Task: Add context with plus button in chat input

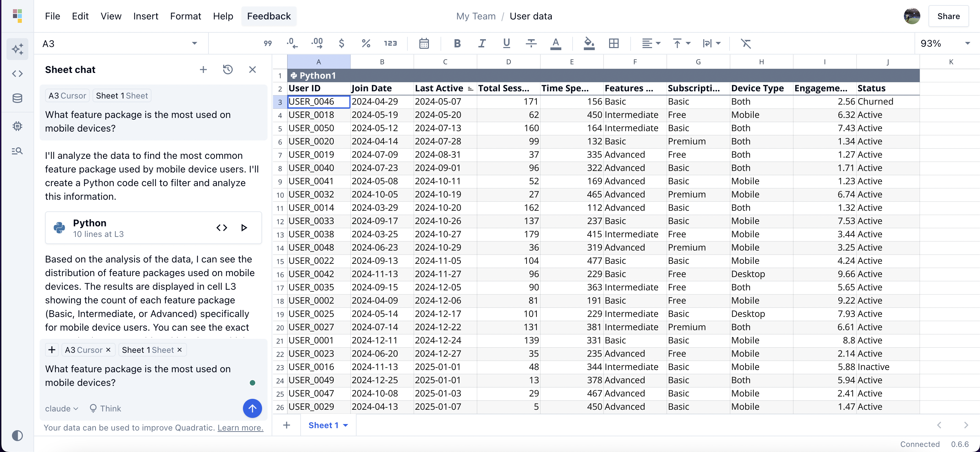Action: 52,350
